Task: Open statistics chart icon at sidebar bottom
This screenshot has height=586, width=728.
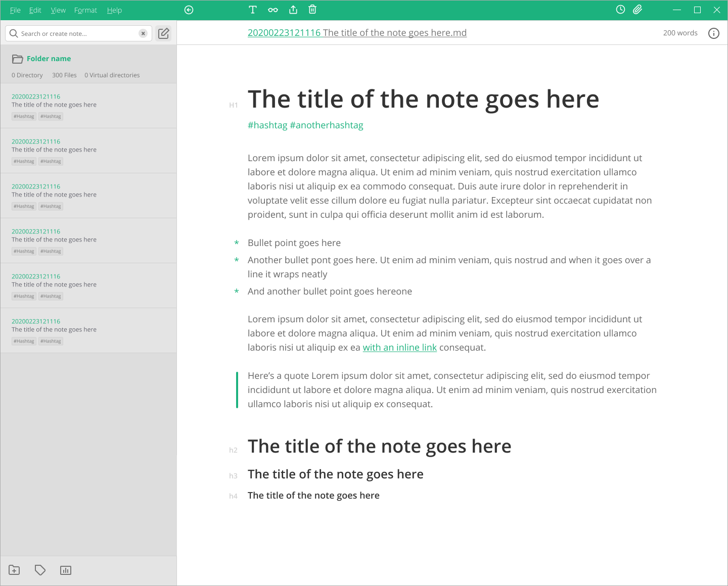Action: pyautogui.click(x=66, y=570)
